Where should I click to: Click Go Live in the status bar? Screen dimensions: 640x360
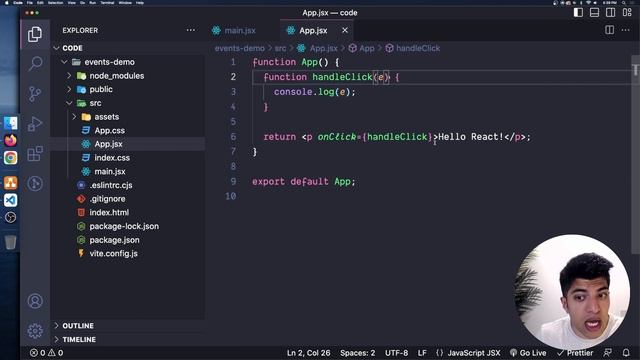[528, 353]
